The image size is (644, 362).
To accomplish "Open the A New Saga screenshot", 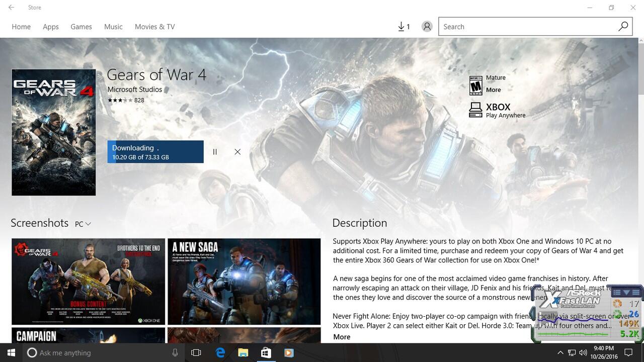I will (244, 282).
